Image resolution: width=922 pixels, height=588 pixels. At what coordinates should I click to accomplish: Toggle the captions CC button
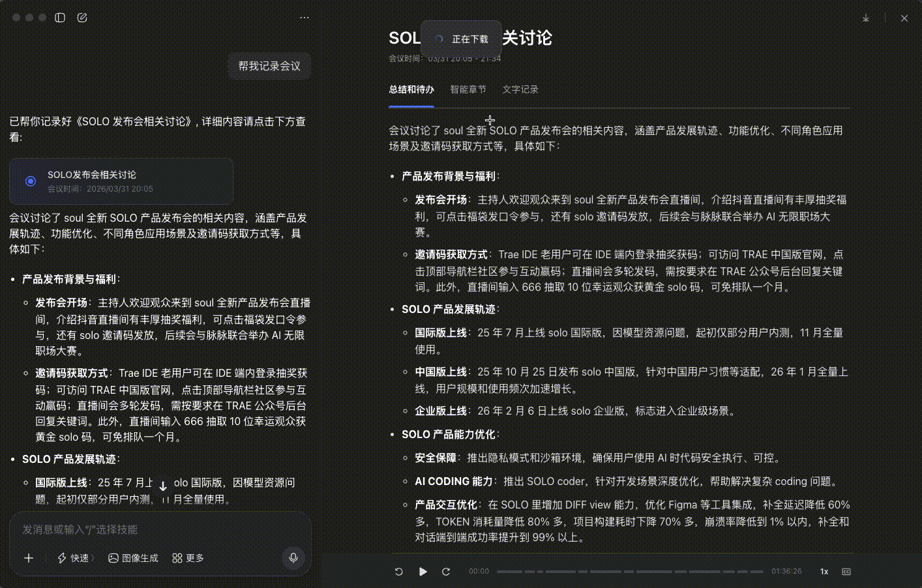[x=846, y=572]
